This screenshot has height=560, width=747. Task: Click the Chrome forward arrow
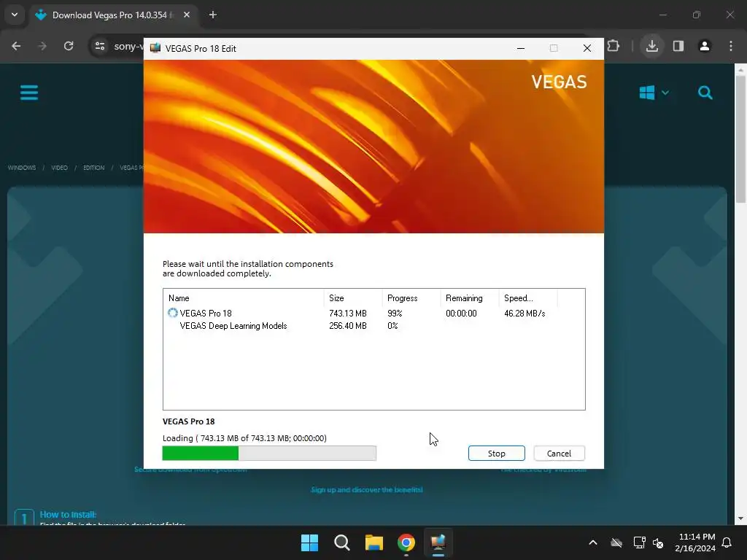click(42, 46)
